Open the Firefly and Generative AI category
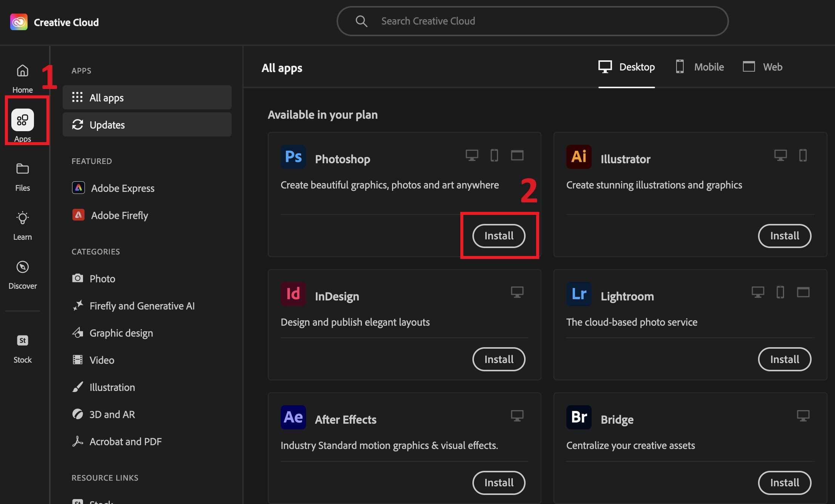The image size is (835, 504). click(142, 306)
